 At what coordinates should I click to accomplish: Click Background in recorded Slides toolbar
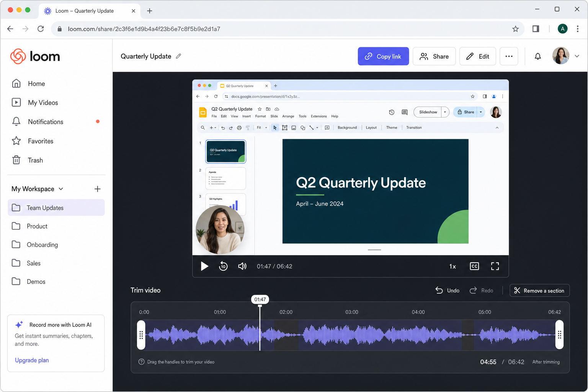coord(347,127)
